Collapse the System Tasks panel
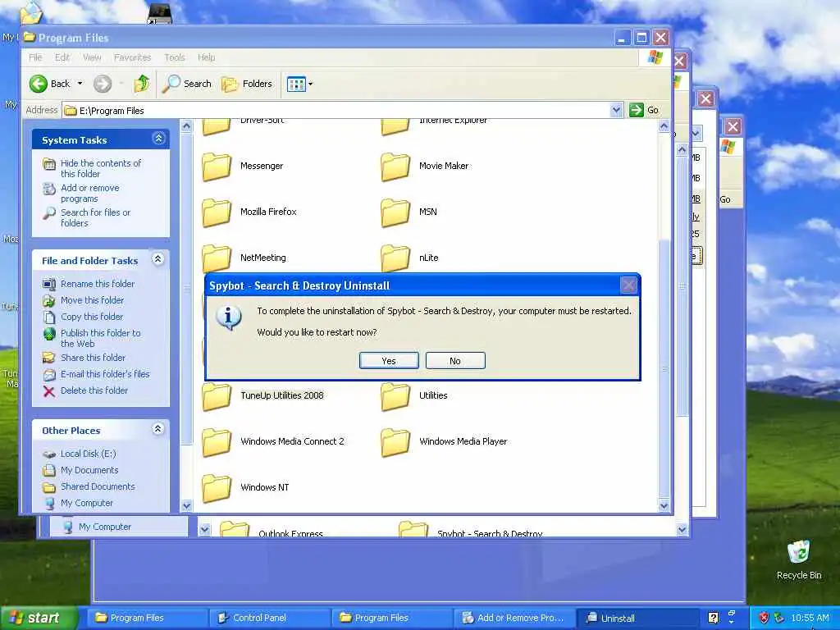 (x=158, y=139)
